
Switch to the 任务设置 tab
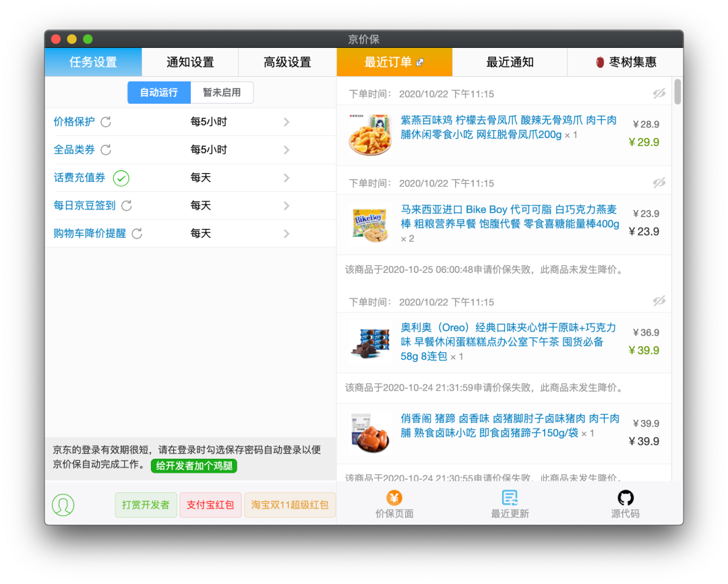93,62
